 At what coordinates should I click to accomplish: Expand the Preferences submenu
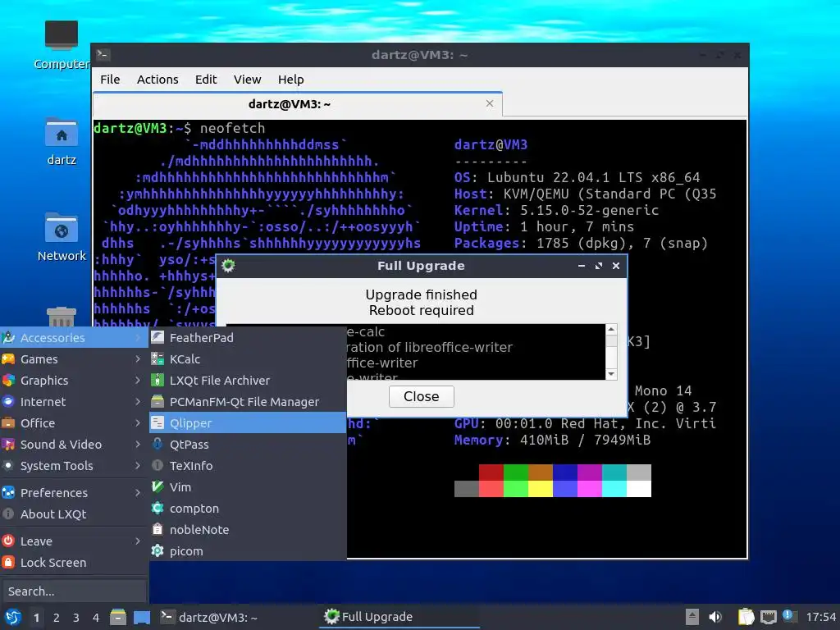click(x=74, y=492)
